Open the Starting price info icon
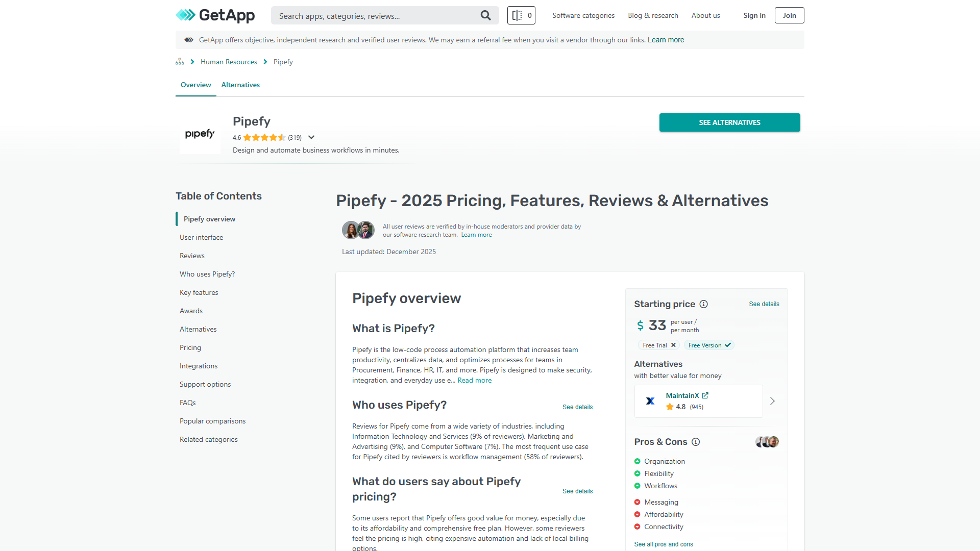The image size is (980, 551). point(704,304)
